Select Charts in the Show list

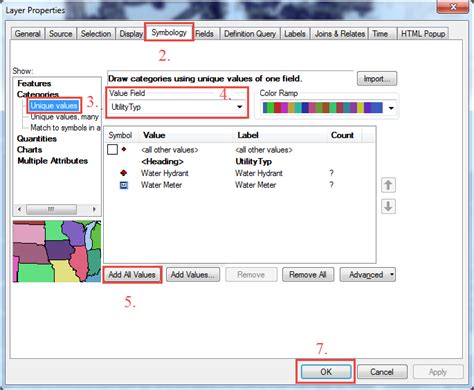pyautogui.click(x=29, y=150)
